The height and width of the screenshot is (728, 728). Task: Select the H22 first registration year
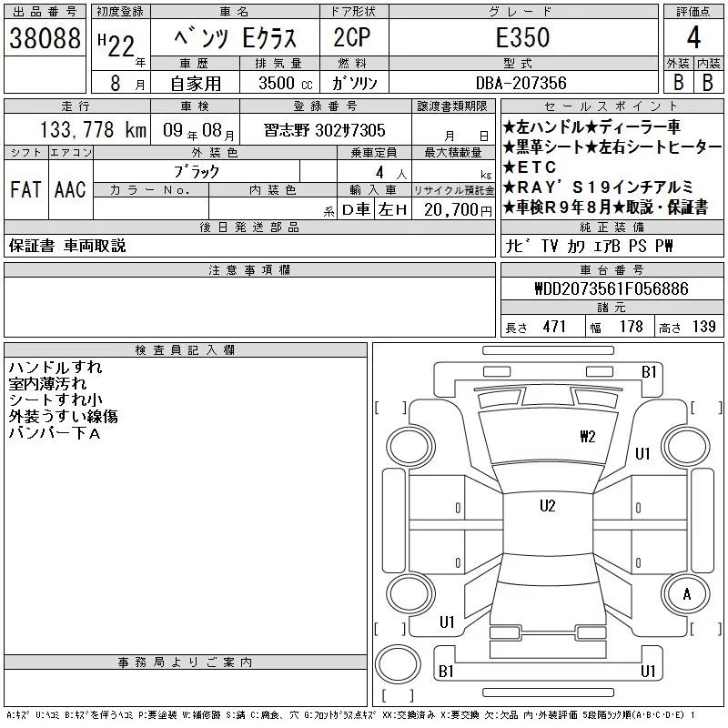(x=120, y=47)
